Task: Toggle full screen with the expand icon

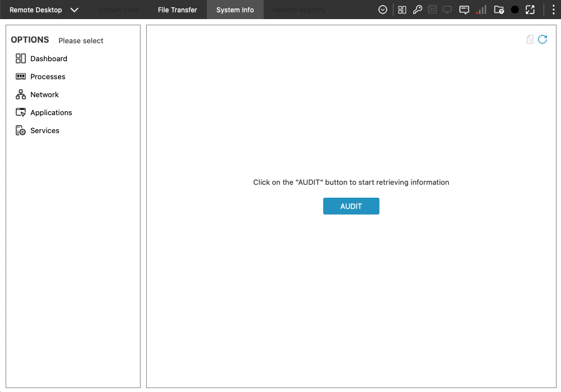Action: click(530, 10)
